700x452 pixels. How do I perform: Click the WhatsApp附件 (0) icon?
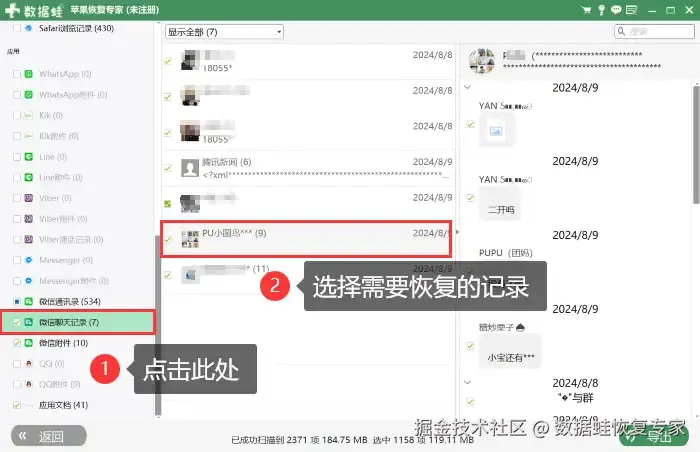tap(29, 95)
